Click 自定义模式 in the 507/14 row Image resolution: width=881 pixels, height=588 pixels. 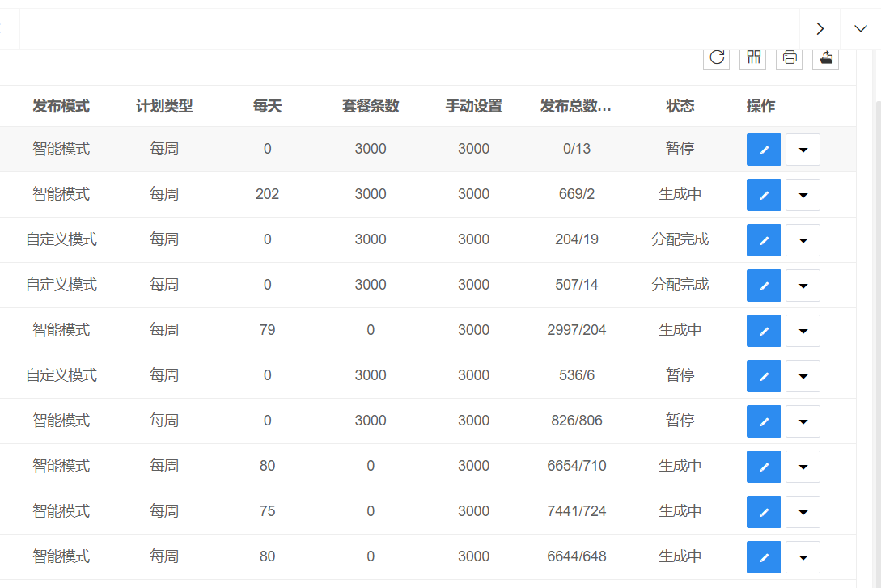click(x=61, y=285)
